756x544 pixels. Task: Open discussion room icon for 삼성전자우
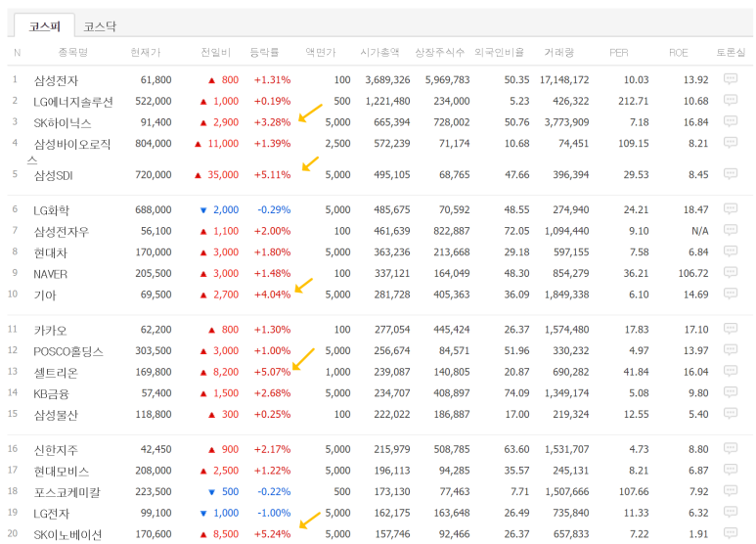(731, 230)
